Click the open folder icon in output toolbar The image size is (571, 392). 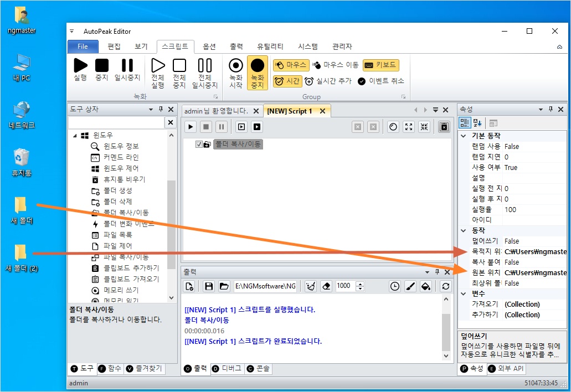pos(224,286)
